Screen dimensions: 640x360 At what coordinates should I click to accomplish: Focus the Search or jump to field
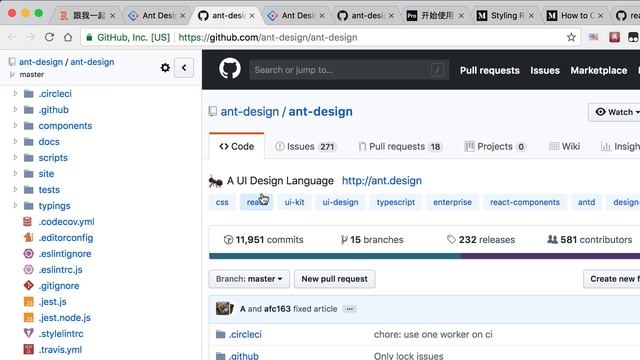tap(349, 70)
